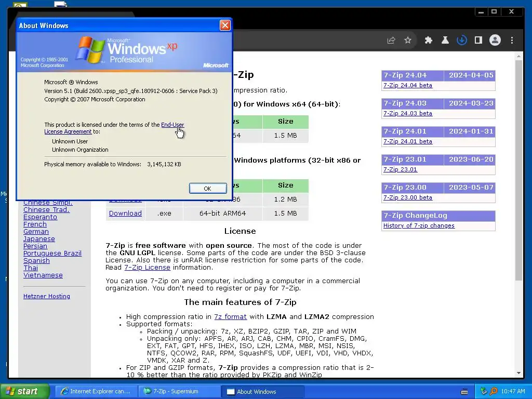Click the 3,145,132 KB memory value

tap(164, 164)
